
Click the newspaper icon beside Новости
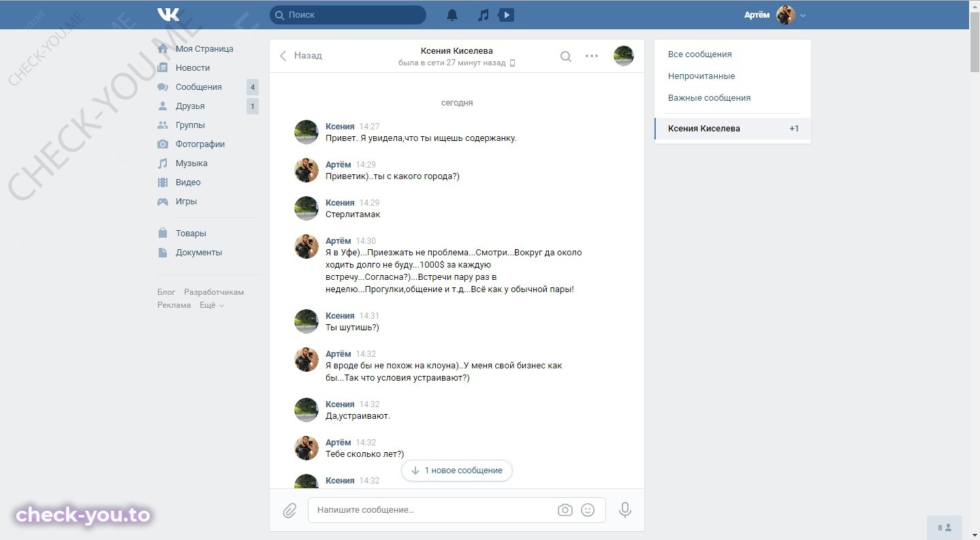click(x=163, y=68)
